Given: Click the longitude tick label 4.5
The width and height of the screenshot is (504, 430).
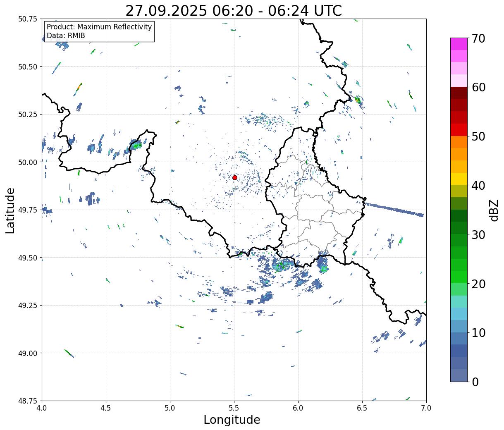Looking at the screenshot, I should pyautogui.click(x=106, y=408).
